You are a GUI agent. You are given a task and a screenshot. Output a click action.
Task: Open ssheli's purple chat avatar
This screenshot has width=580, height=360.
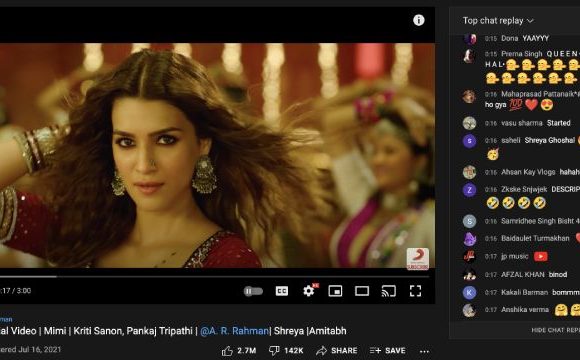pos(469,141)
